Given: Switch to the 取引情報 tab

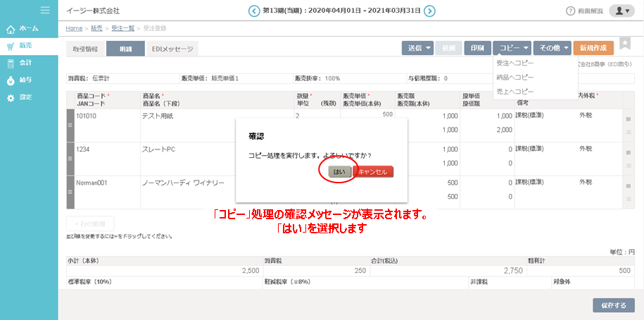Looking at the screenshot, I should (86, 49).
